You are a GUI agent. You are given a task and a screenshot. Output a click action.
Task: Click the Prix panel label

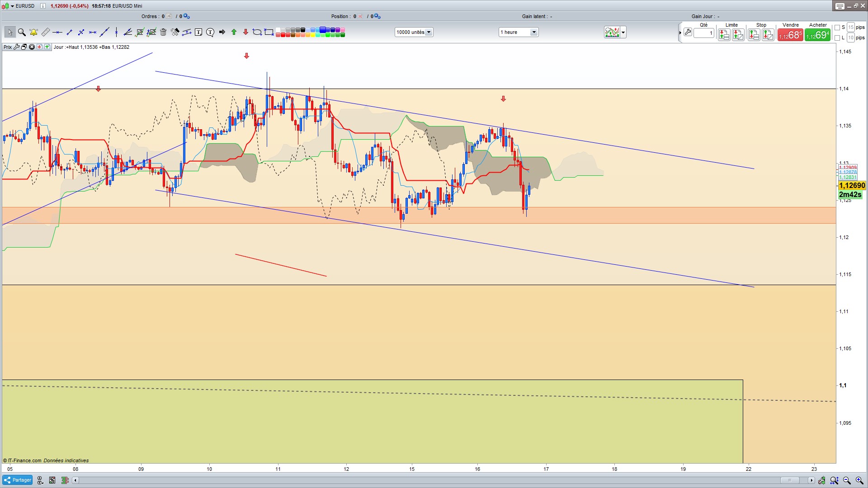tap(8, 47)
